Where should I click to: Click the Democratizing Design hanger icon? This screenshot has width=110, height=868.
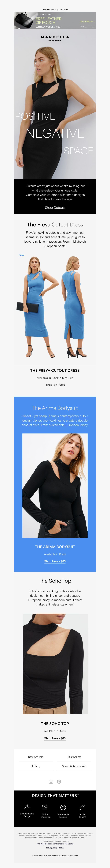(27, 807)
